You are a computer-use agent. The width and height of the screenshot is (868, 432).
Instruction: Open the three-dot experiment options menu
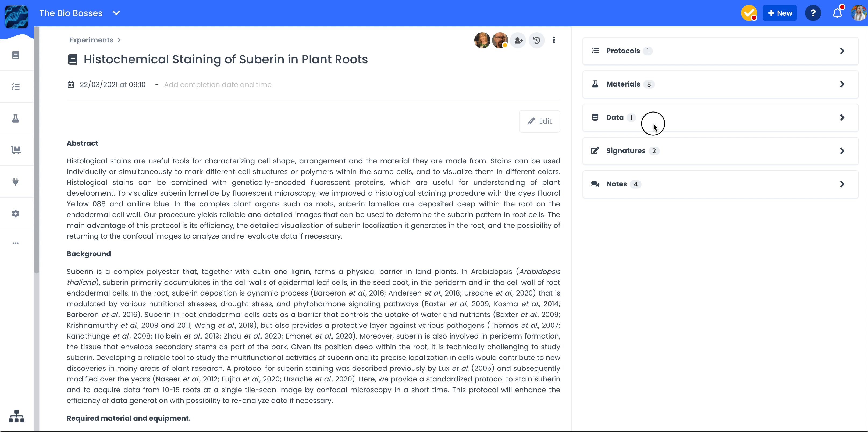[554, 40]
